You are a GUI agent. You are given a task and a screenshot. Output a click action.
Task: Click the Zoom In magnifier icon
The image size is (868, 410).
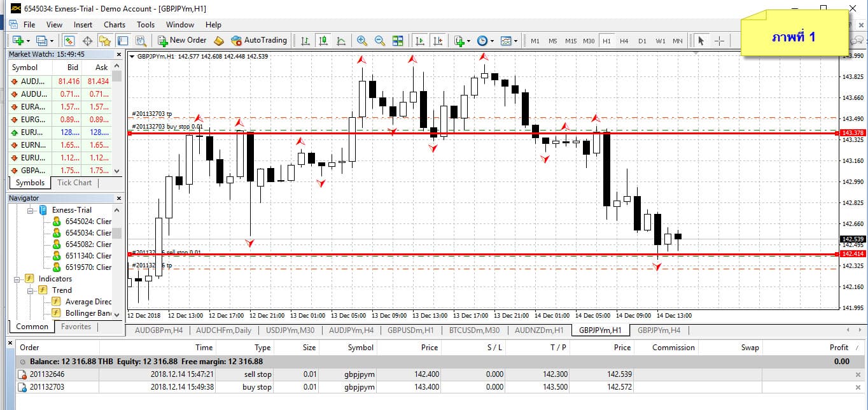pos(362,41)
